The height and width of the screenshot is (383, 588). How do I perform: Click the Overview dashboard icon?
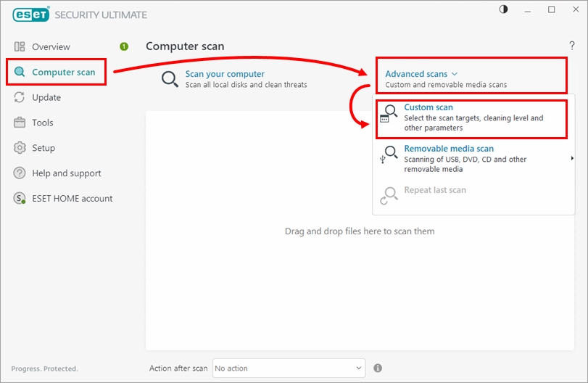[20, 47]
